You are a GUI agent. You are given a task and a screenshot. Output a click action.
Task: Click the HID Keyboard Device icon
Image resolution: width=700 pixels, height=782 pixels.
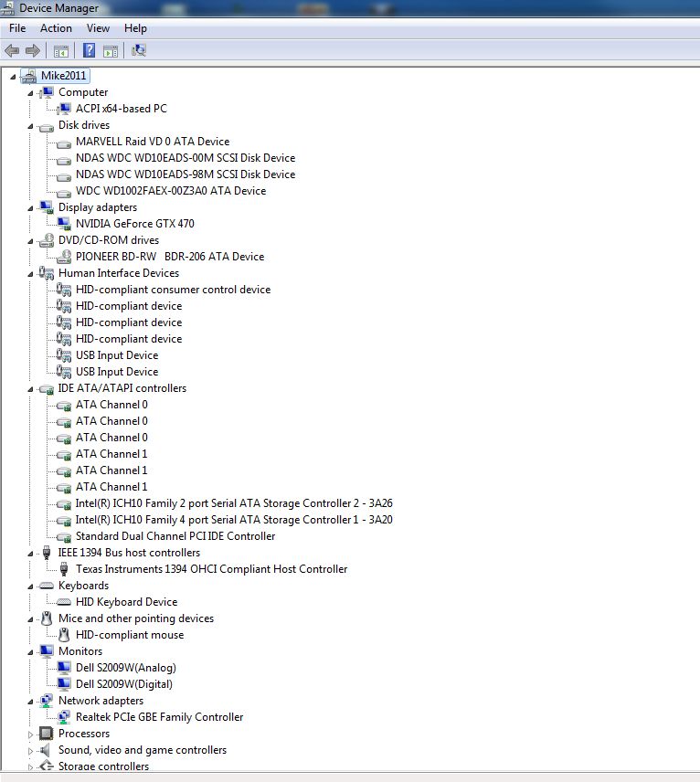(64, 601)
